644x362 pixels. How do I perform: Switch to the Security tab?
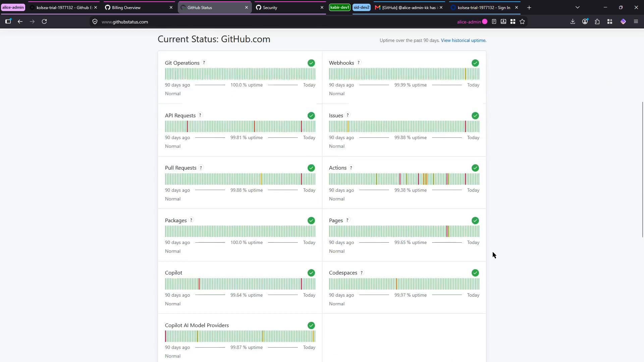click(290, 7)
